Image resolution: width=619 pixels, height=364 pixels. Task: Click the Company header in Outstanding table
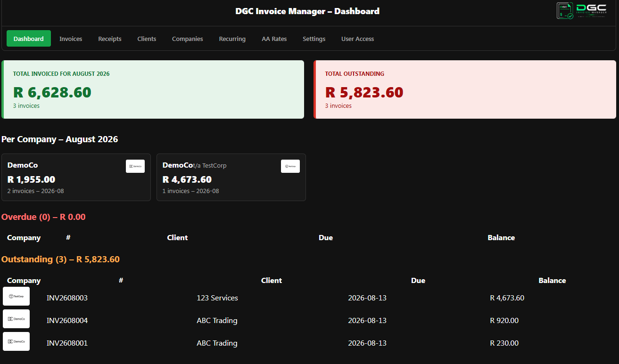(x=24, y=281)
